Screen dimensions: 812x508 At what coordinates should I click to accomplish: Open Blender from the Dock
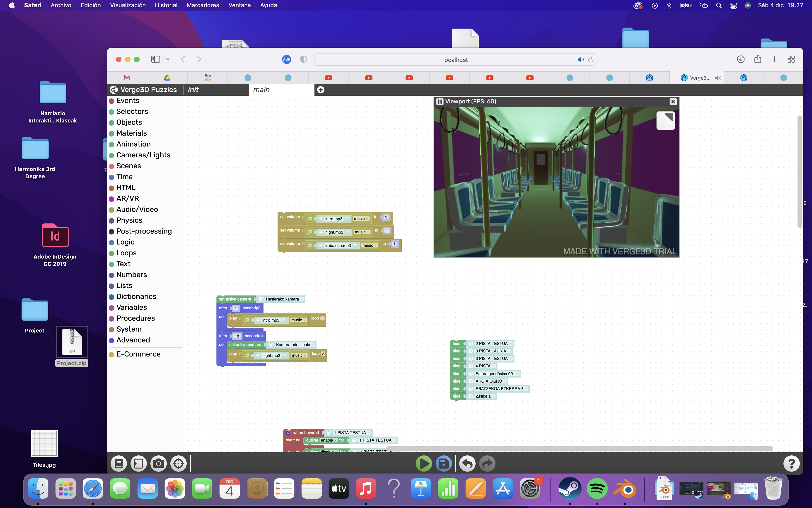[x=624, y=488]
